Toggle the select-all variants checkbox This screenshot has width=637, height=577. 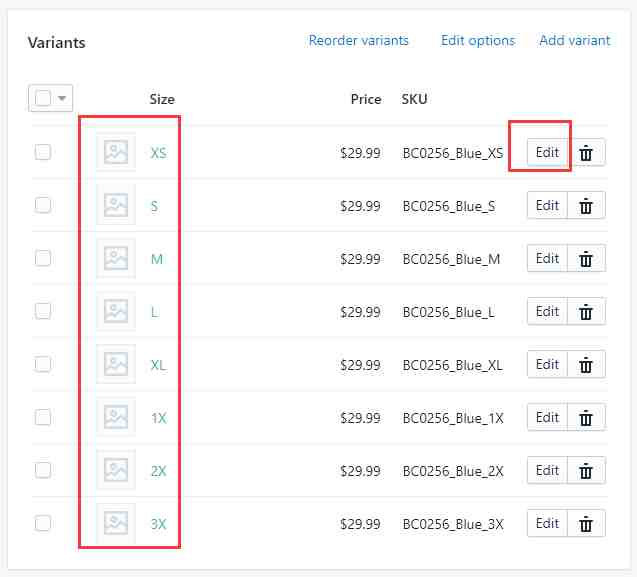[x=43, y=98]
